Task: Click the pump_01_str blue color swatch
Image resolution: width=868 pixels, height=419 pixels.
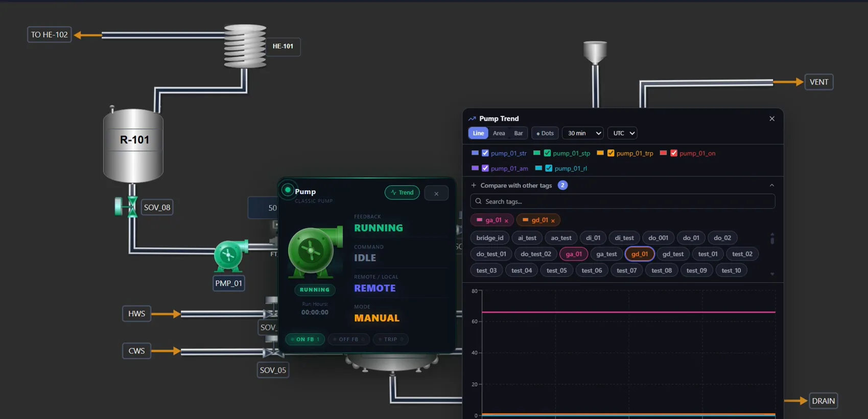Action: coord(475,153)
